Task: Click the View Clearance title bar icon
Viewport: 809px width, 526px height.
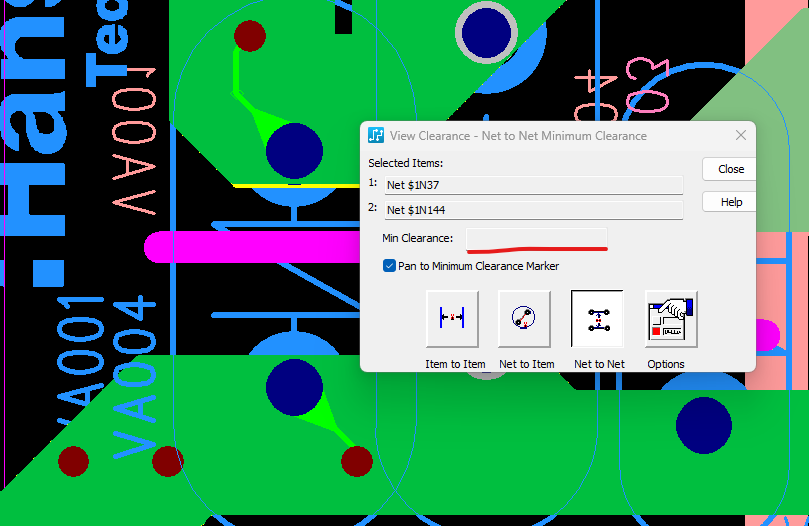Action: tap(376, 136)
